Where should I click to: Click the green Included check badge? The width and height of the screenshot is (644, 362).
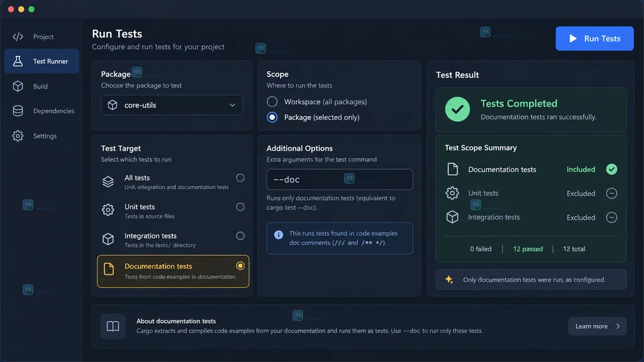611,169
